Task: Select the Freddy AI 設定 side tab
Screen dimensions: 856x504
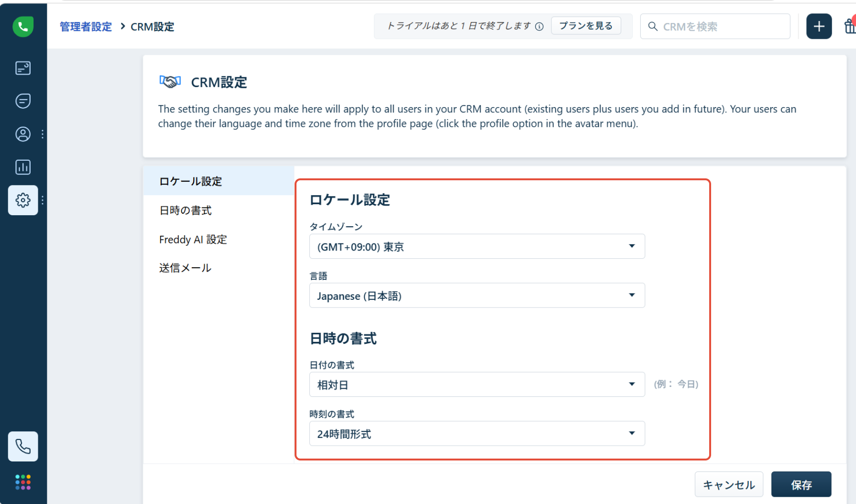Action: (x=219, y=239)
